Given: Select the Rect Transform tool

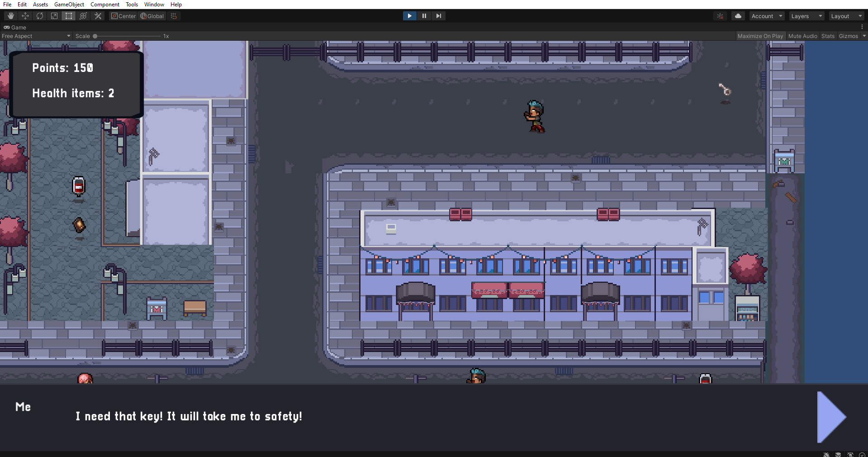Looking at the screenshot, I should coord(68,16).
